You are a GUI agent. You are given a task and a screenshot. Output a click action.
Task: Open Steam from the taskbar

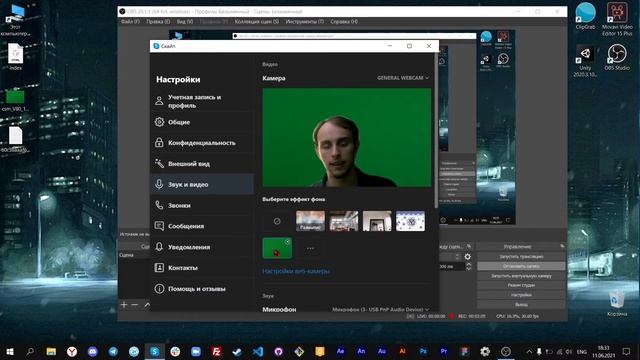tap(237, 351)
